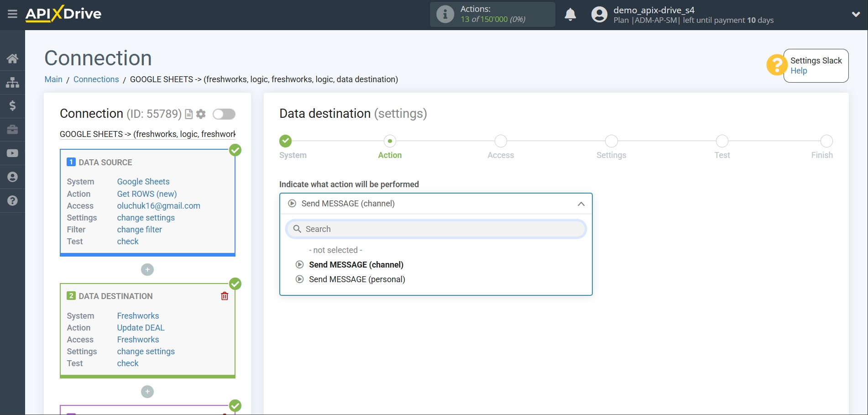868x415 pixels.
Task: Open the Freshworks access link
Action: (138, 340)
